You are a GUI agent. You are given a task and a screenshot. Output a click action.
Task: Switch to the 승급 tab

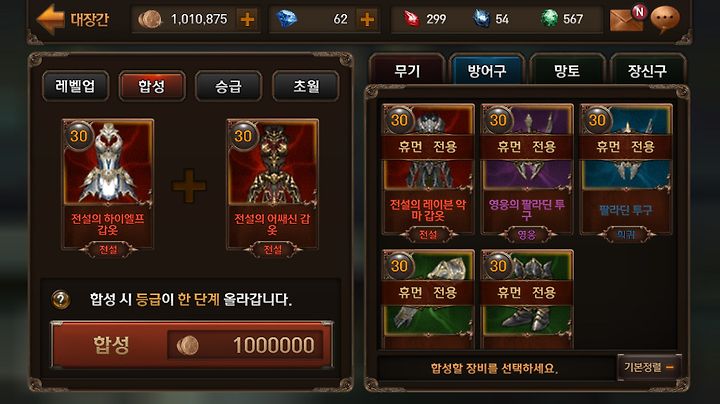[x=229, y=86]
